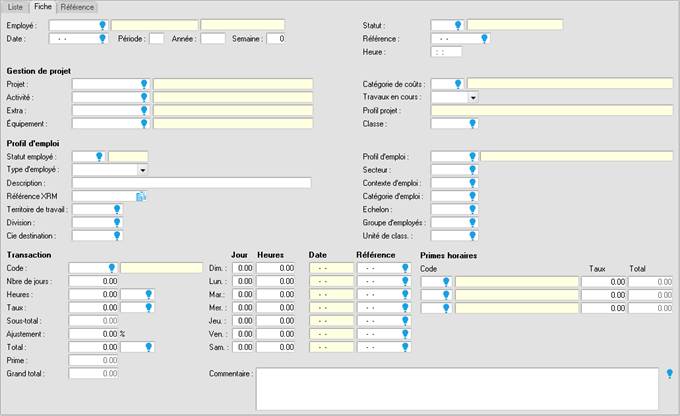Viewport: 680px width, 416px height.
Task: Open the Catégorie de coûts lookup pin
Action: pos(458,84)
